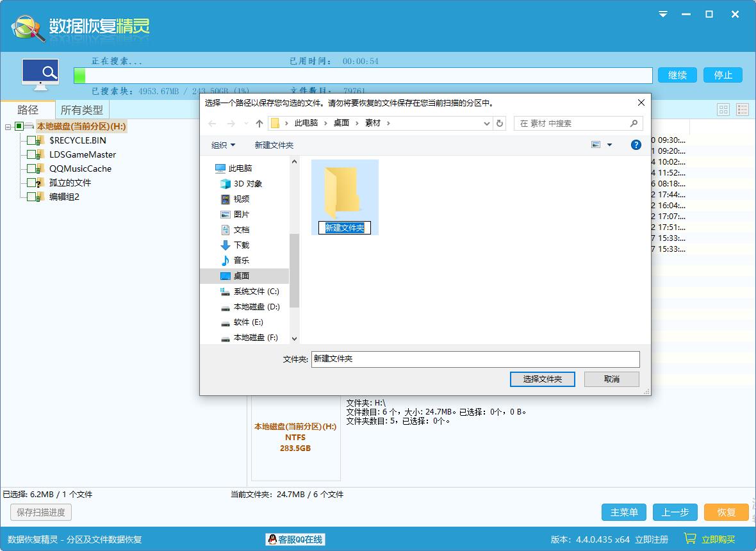The height and width of the screenshot is (551, 756).
Task: Click the change view icon in dialog
Action: click(x=596, y=145)
